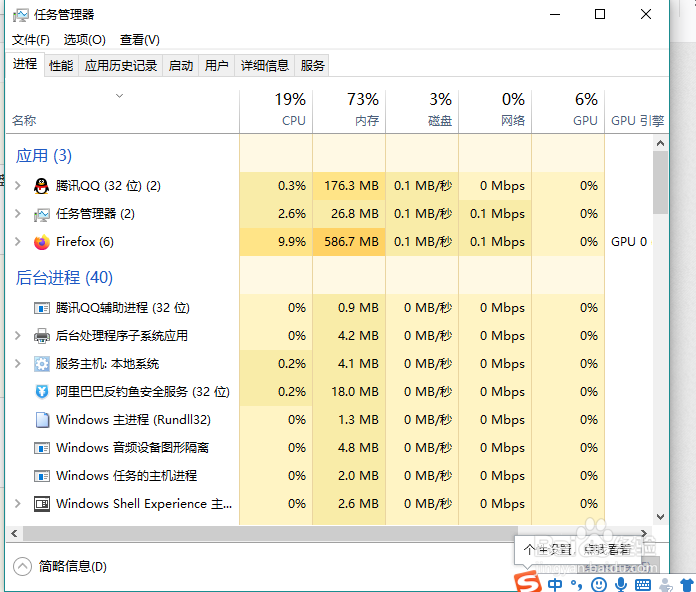
Task: Click the Sogou input method S icon
Action: 528,582
